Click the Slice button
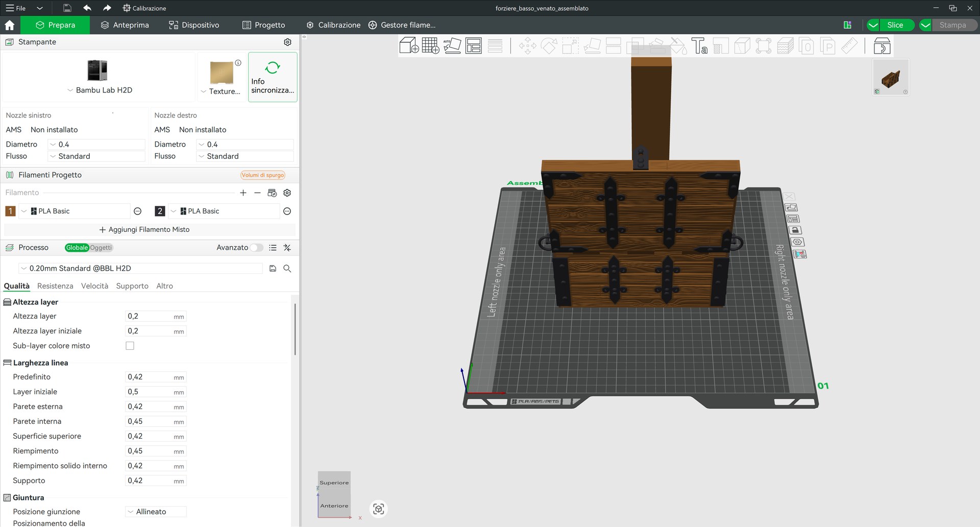This screenshot has width=980, height=527. [x=895, y=25]
